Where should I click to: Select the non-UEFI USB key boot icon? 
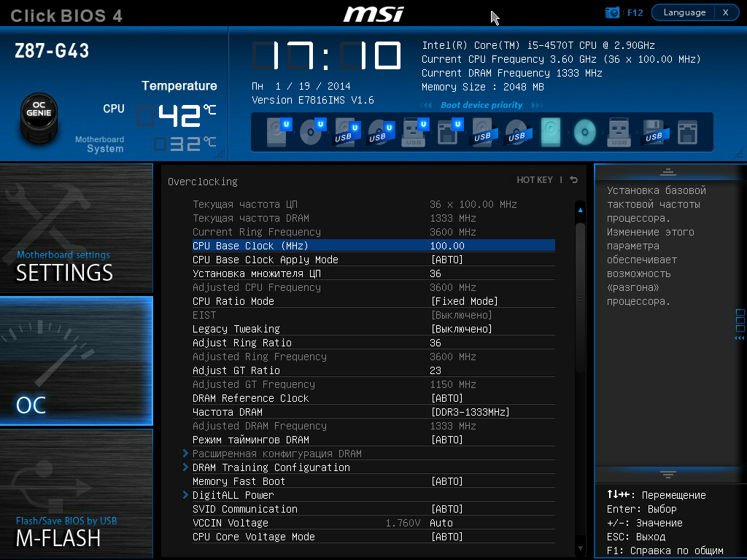pos(619,132)
